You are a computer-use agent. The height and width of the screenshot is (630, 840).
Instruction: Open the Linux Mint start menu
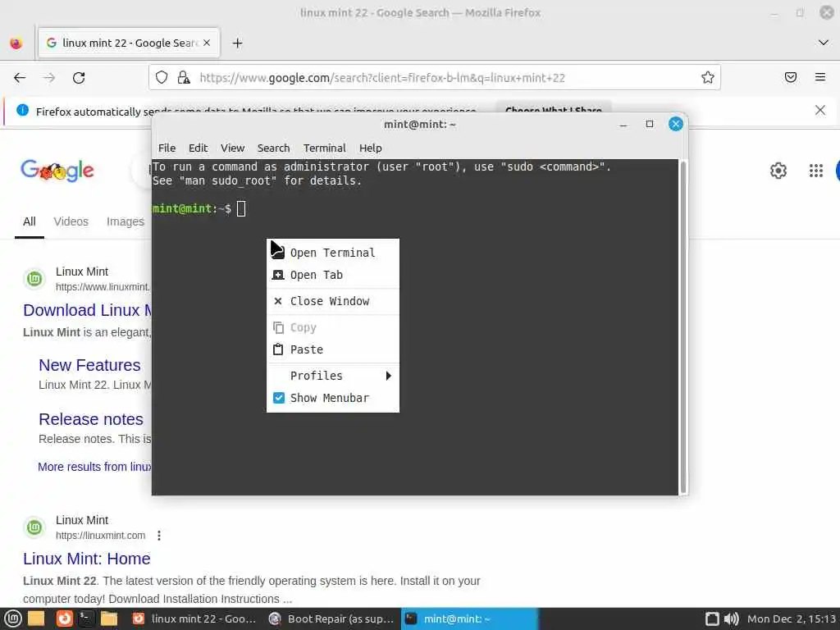[x=13, y=619]
